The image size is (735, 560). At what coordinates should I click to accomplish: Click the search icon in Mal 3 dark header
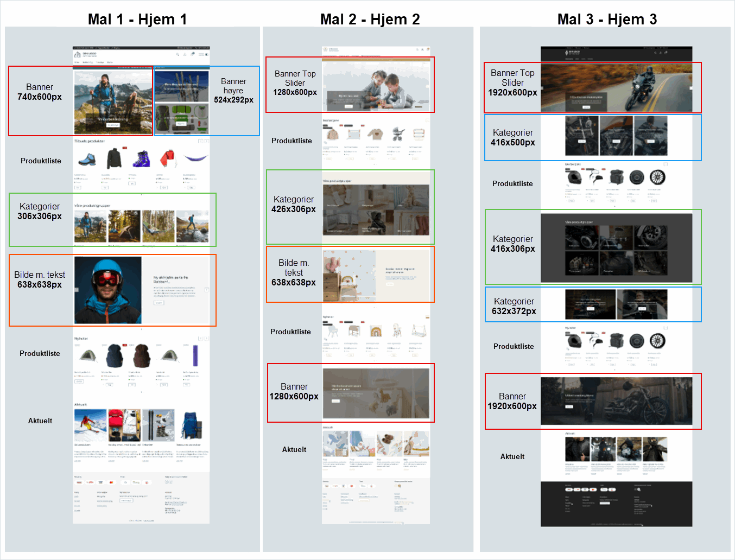[655, 53]
